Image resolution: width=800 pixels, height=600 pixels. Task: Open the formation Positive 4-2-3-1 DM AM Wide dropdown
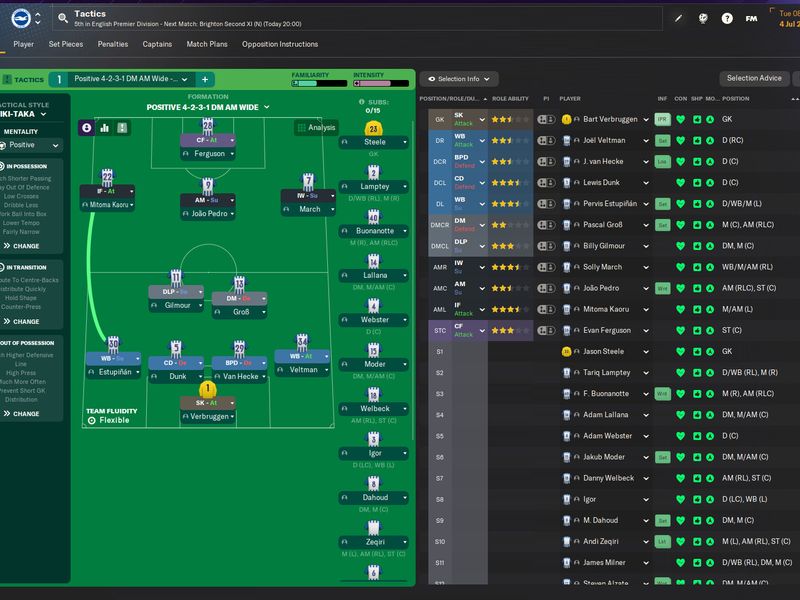tap(208, 107)
